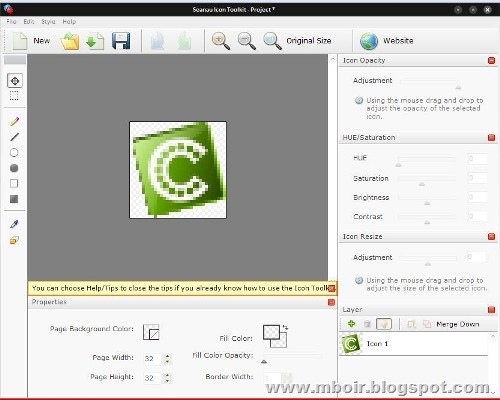Viewport: 500px width, 400px height.
Task: Click the Saturation value field
Action: coord(477,178)
